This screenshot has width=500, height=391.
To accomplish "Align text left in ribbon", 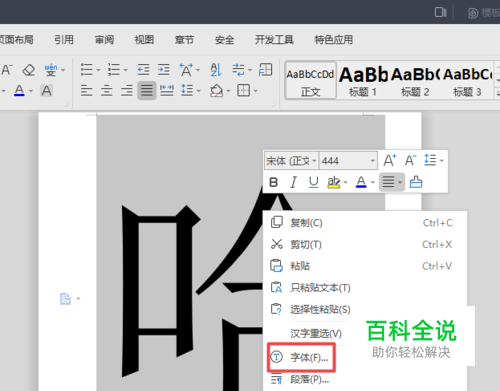I will pyautogui.click(x=87, y=91).
